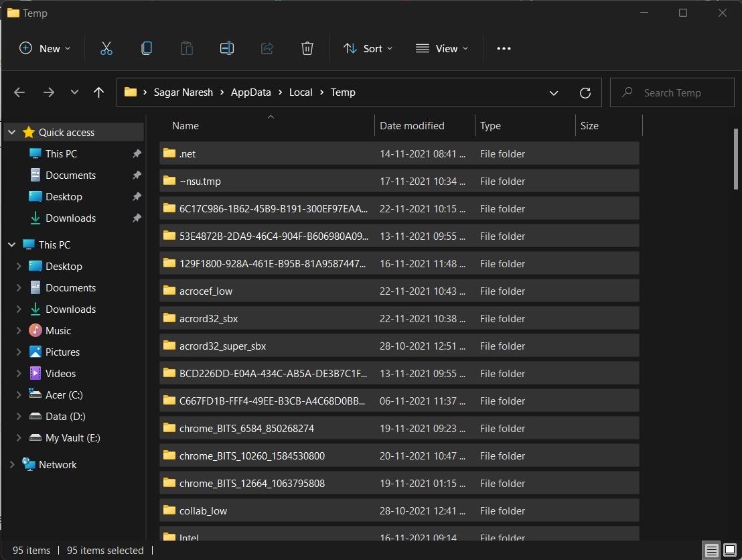
Task: Open the address bar history dropdown
Action: [554, 92]
